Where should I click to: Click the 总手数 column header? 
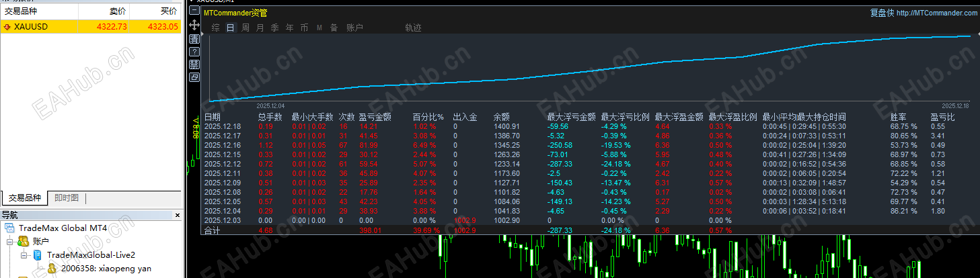pos(271,117)
